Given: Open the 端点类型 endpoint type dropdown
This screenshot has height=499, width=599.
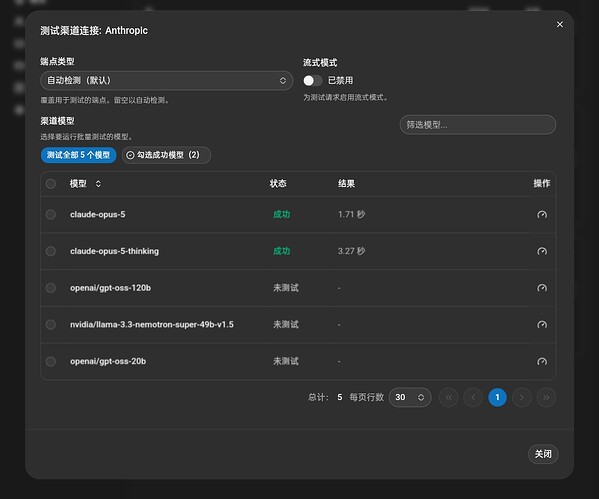Looking at the screenshot, I should pos(167,81).
